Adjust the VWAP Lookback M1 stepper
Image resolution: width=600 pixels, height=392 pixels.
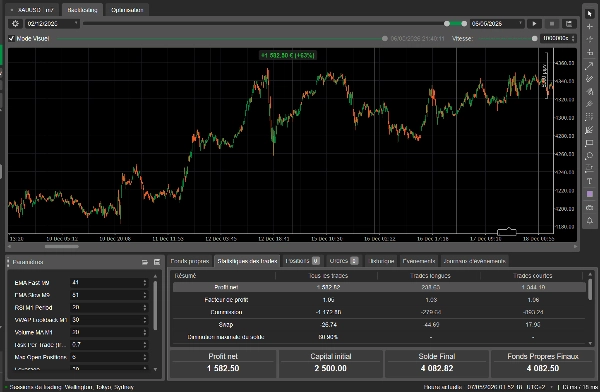(x=145, y=320)
